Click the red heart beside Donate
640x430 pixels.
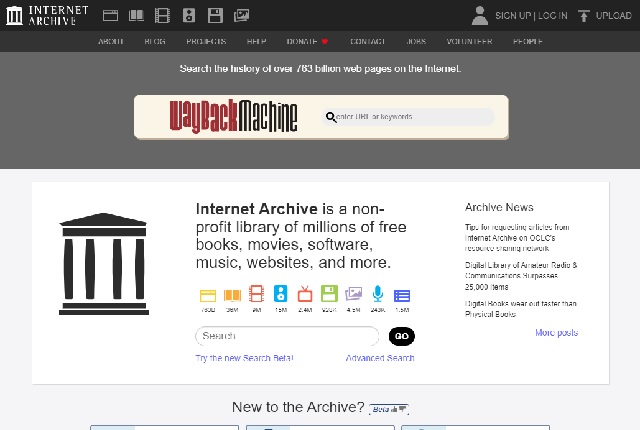(325, 41)
